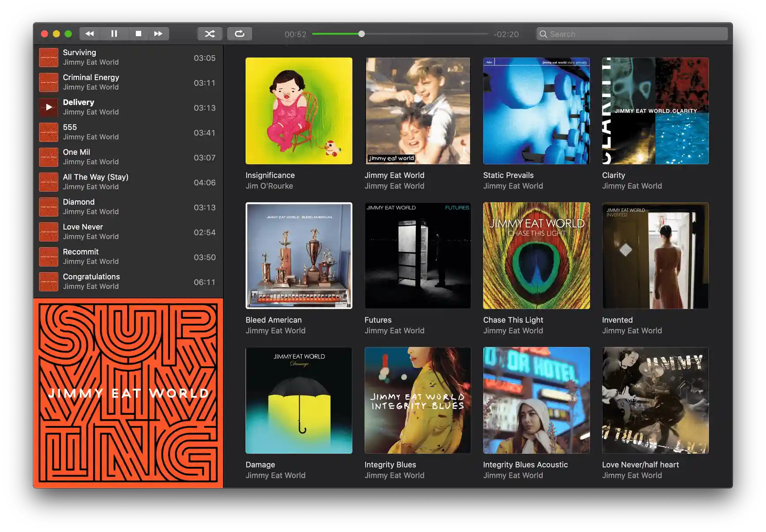The height and width of the screenshot is (532, 766).
Task: Pause the current playback
Action: [x=114, y=34]
